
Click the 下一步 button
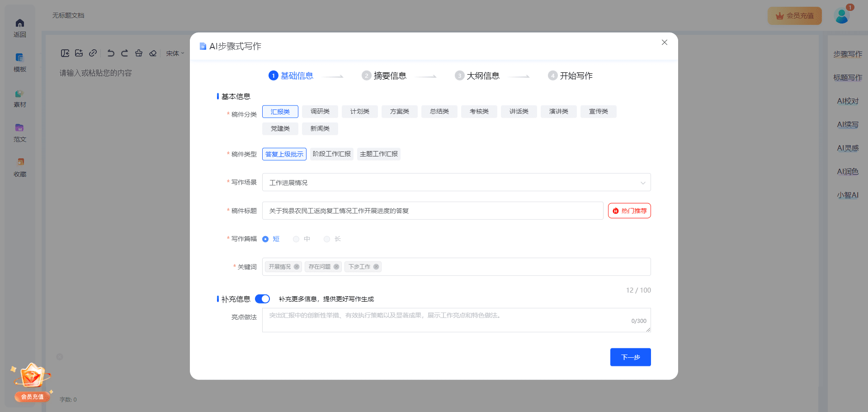point(631,357)
